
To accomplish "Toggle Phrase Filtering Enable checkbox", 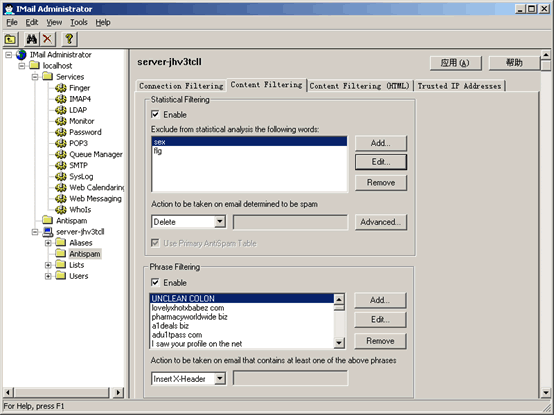I will (x=155, y=283).
